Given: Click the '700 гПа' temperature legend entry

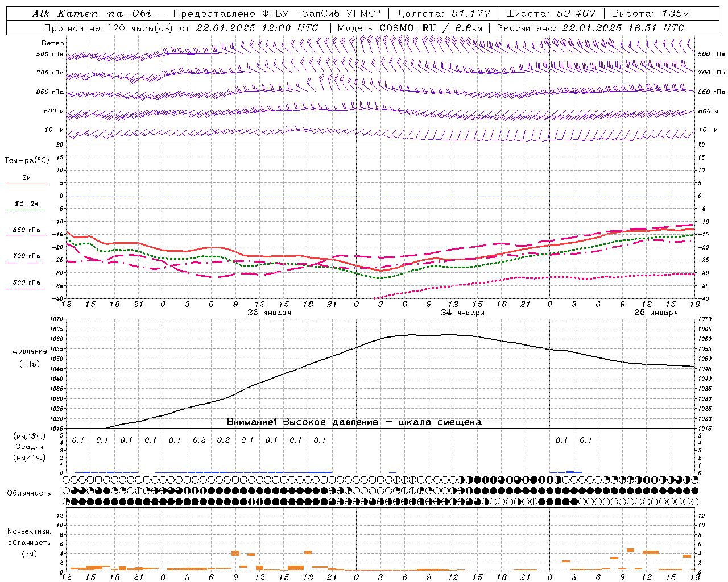Looking at the screenshot, I should [x=26, y=256].
